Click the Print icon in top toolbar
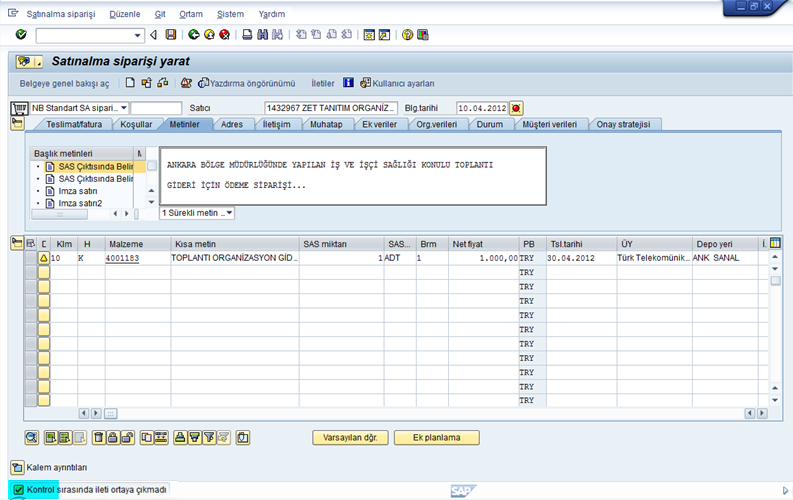 tap(247, 34)
